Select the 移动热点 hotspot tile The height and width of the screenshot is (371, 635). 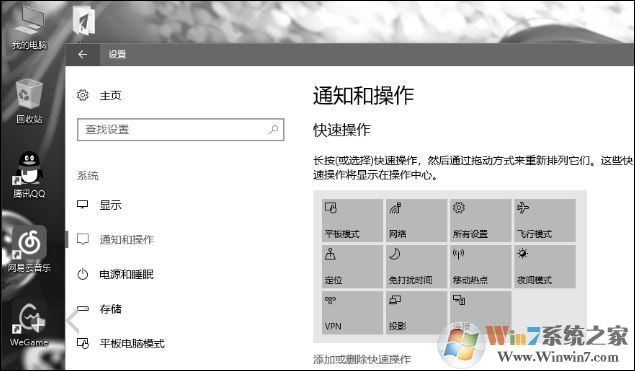pos(481,267)
